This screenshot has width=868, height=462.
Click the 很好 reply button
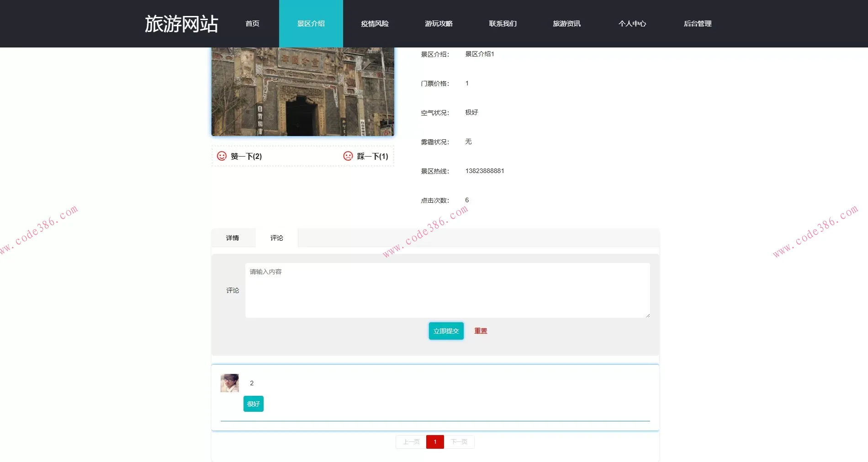(x=253, y=404)
